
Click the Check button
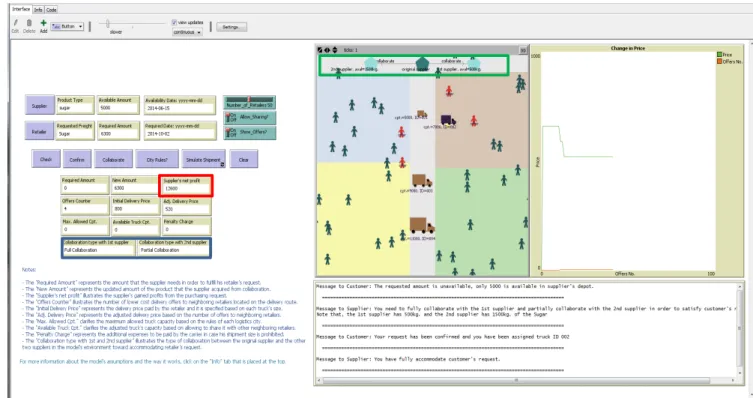tap(46, 159)
